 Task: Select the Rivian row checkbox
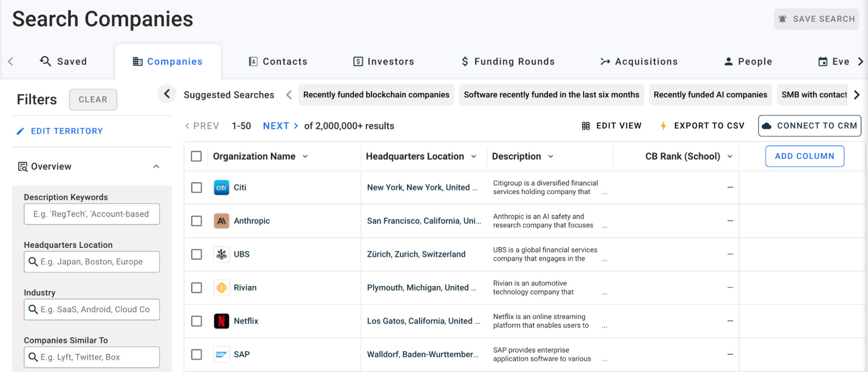point(197,288)
